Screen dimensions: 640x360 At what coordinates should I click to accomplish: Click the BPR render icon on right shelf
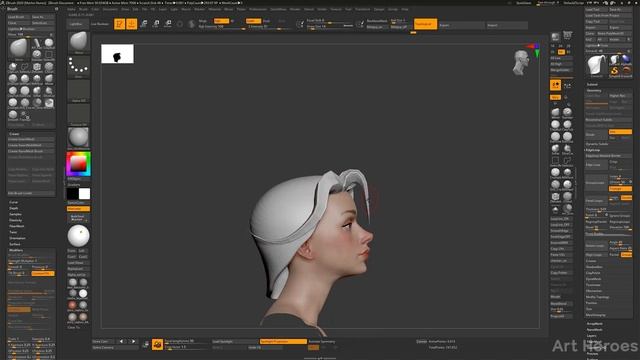pos(555,37)
